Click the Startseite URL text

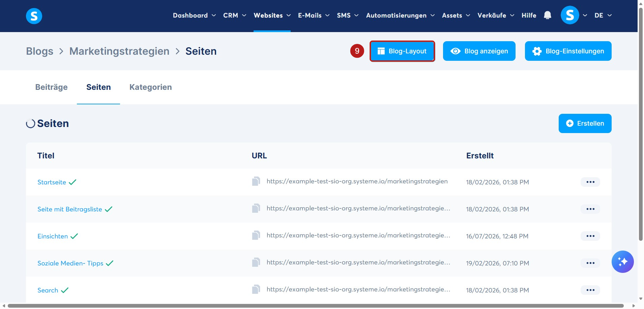(x=357, y=181)
